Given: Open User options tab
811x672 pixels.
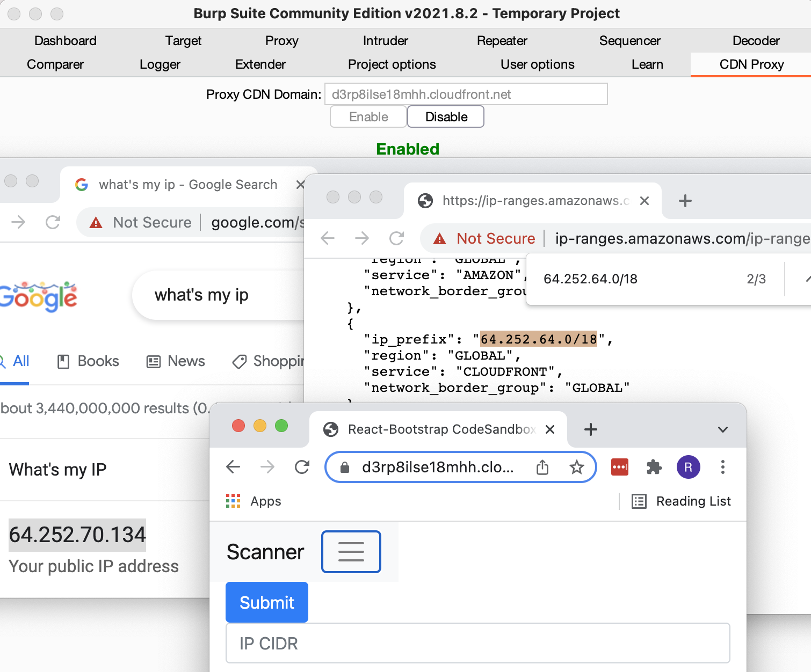Looking at the screenshot, I should point(538,64).
